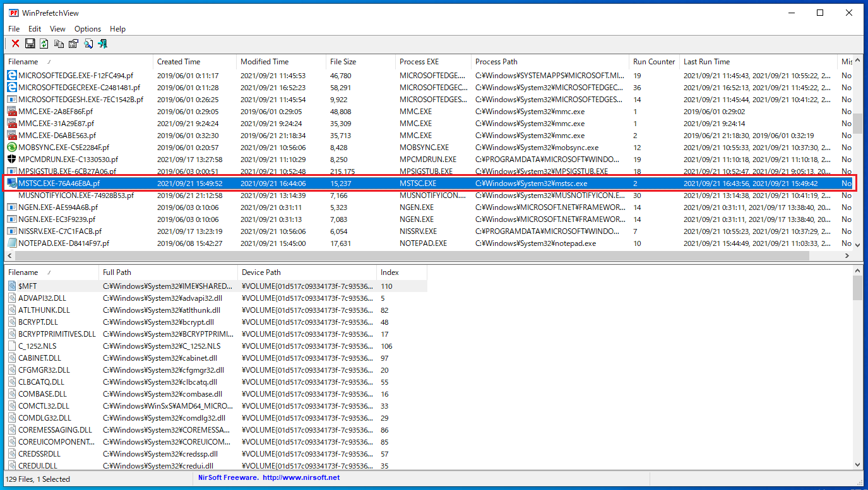Click upper list horizontal scrollbar right arrow
Viewport: 868px width, 490px height.
[x=847, y=255]
